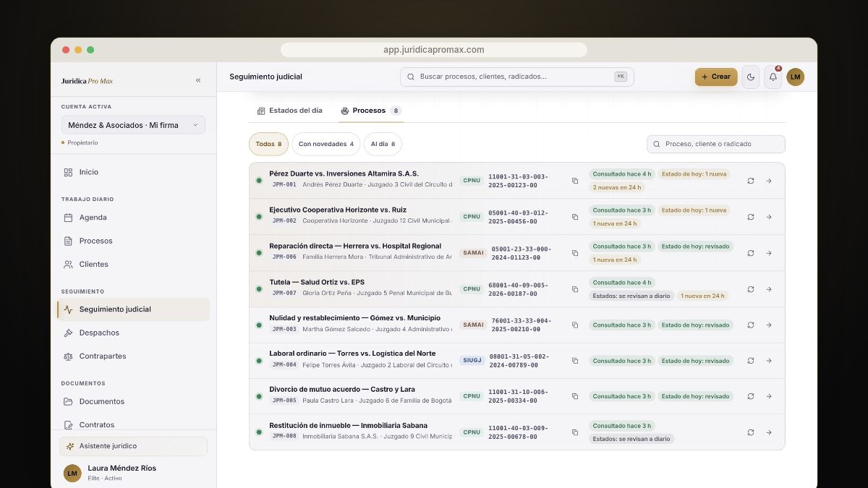Open Pérez Duarte vs. Inversiones Altamira with arrow icon
Screen dimensions: 868x488
click(x=769, y=181)
